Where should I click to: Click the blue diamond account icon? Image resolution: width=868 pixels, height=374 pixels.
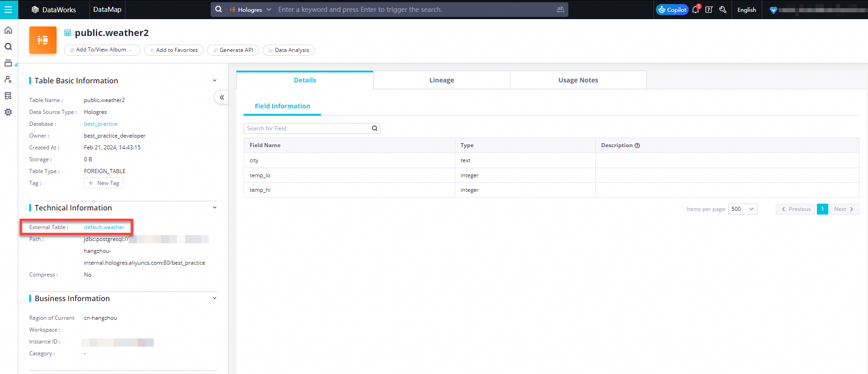(x=773, y=10)
